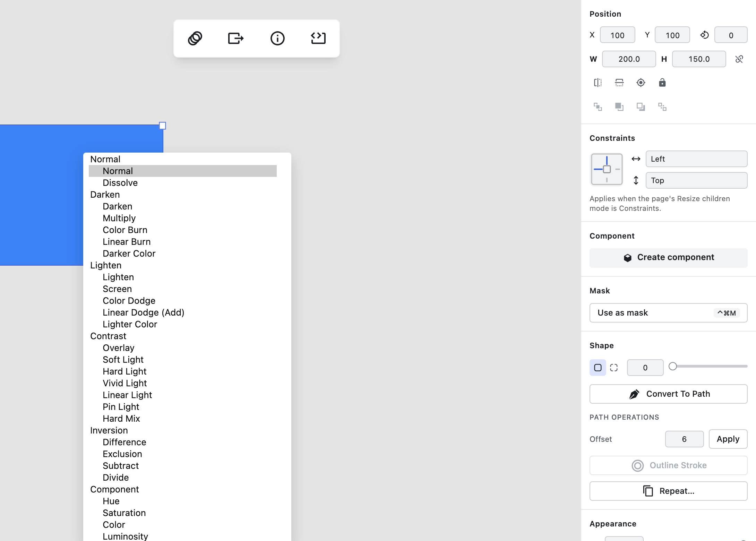Click the width W field

(x=629, y=59)
